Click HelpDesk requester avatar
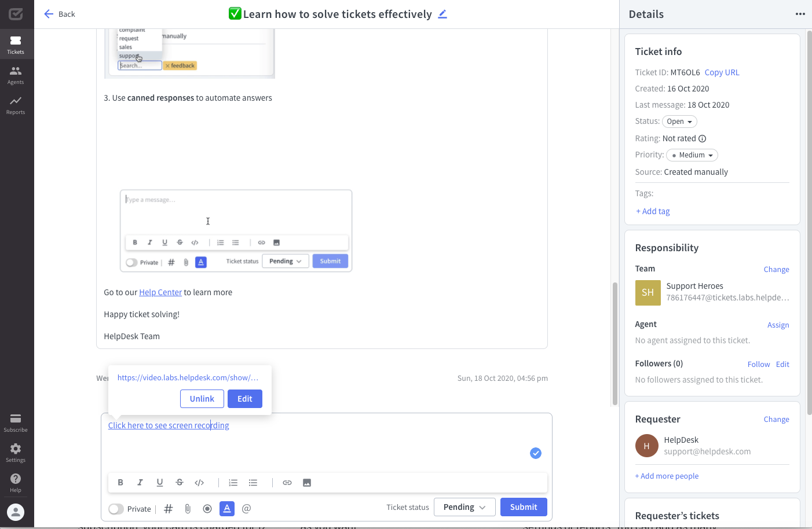The image size is (812, 529). point(646,446)
